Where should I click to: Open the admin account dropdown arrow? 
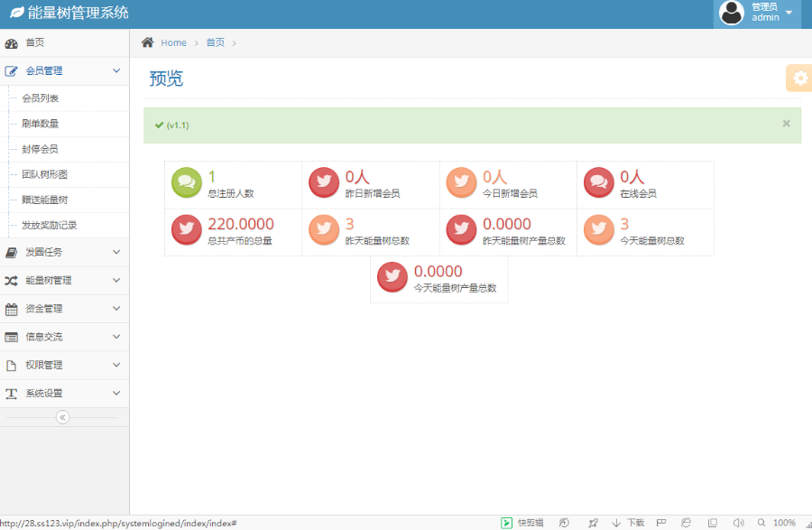point(789,13)
